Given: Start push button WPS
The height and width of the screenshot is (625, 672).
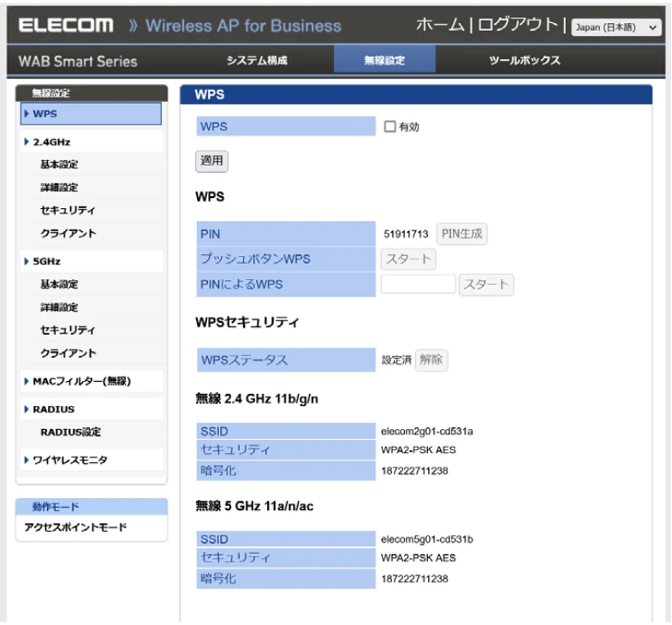Looking at the screenshot, I should [x=408, y=259].
